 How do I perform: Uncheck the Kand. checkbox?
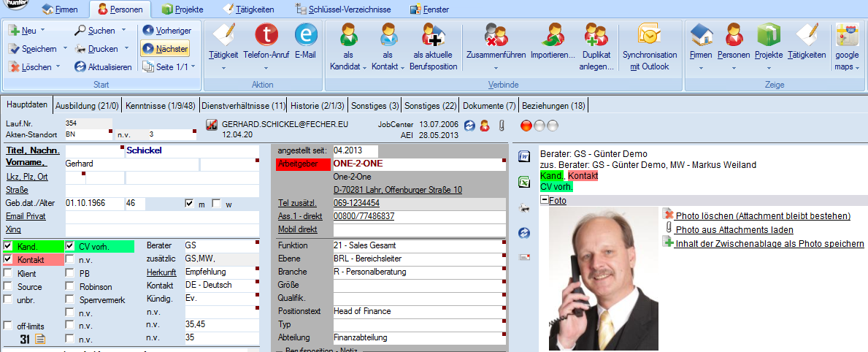[x=8, y=246]
